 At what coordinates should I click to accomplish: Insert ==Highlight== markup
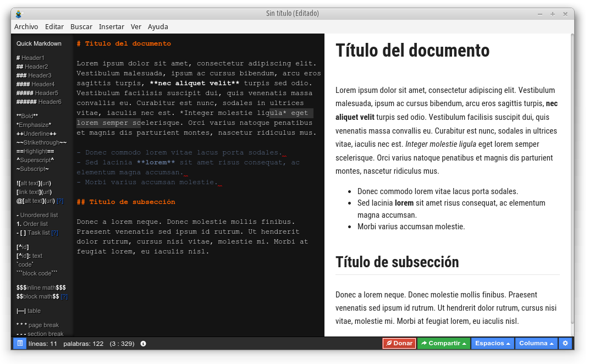click(35, 151)
